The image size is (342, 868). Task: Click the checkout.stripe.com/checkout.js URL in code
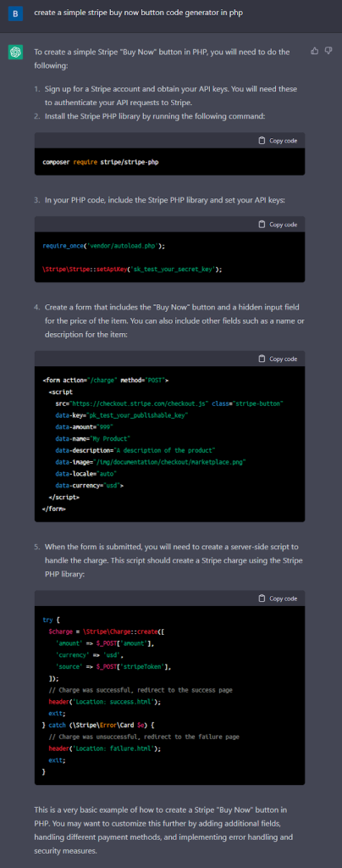pos(138,403)
